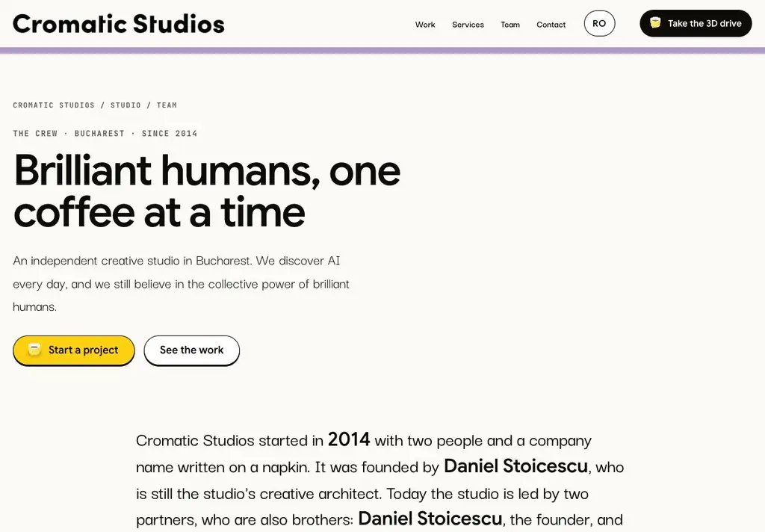The width and height of the screenshot is (765, 532).
Task: Click 'Daniel Stoicescu' before 'the founder, and'
Action: 430,519
